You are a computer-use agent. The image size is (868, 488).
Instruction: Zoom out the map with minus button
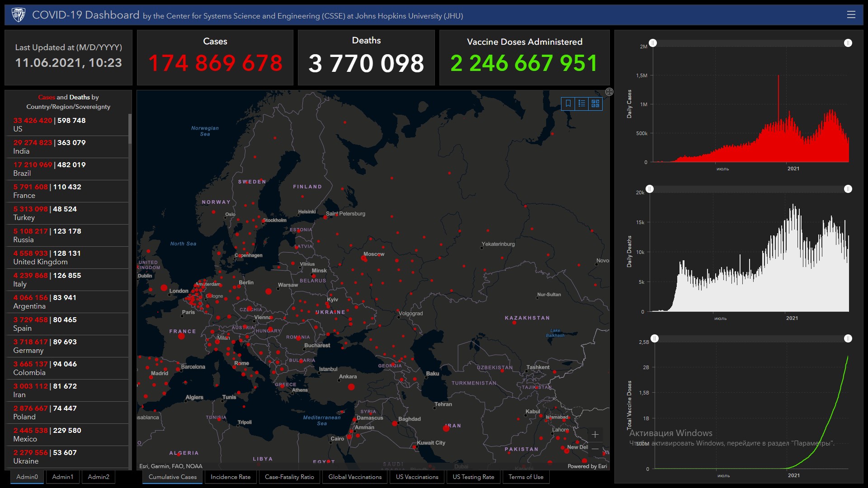click(x=595, y=449)
